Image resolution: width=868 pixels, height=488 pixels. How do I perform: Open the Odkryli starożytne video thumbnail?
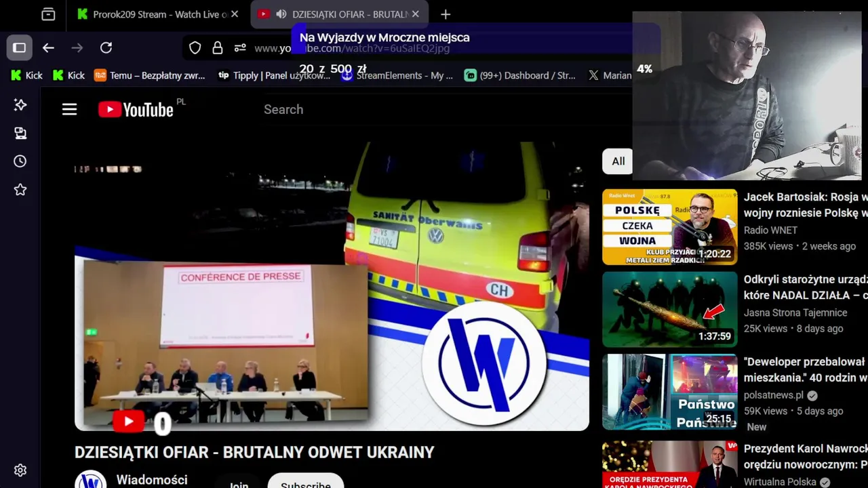[x=670, y=309]
